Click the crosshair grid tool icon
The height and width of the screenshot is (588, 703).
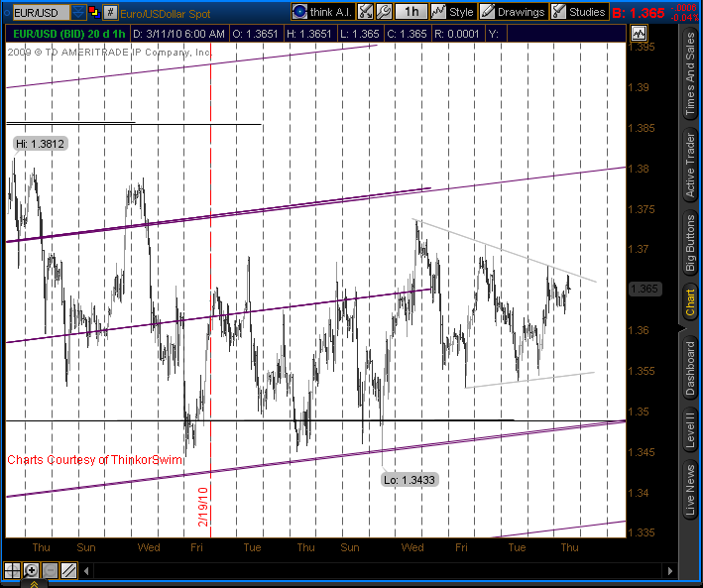coord(12,570)
